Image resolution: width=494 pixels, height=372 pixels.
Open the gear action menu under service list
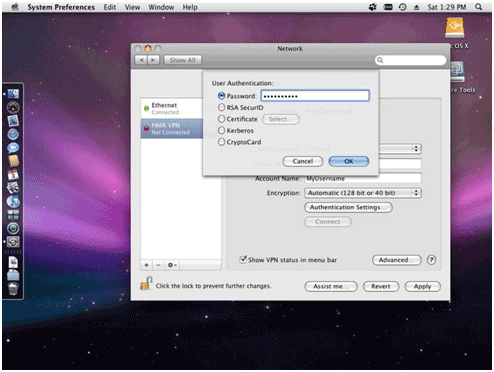pyautogui.click(x=172, y=265)
